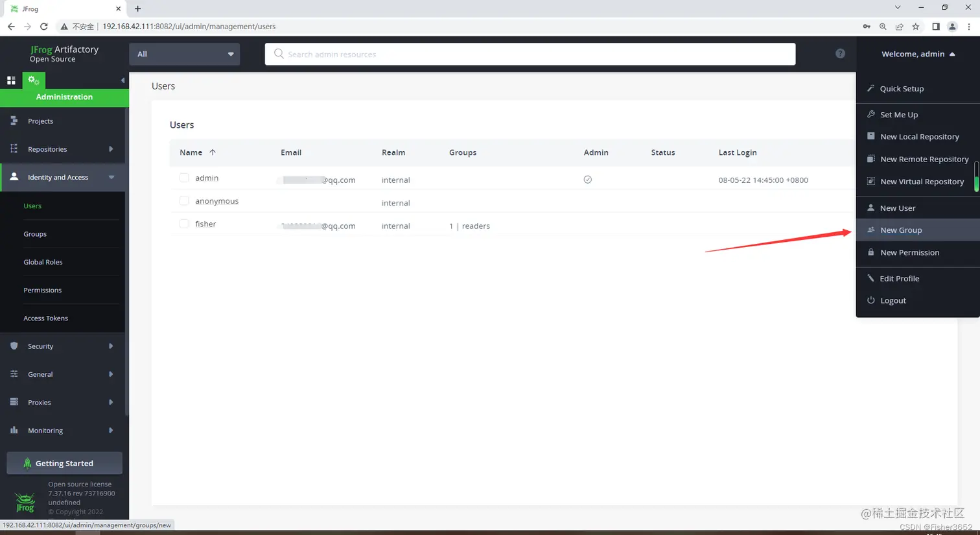The width and height of the screenshot is (980, 535).
Task: Click browser back arrow
Action: click(11, 27)
